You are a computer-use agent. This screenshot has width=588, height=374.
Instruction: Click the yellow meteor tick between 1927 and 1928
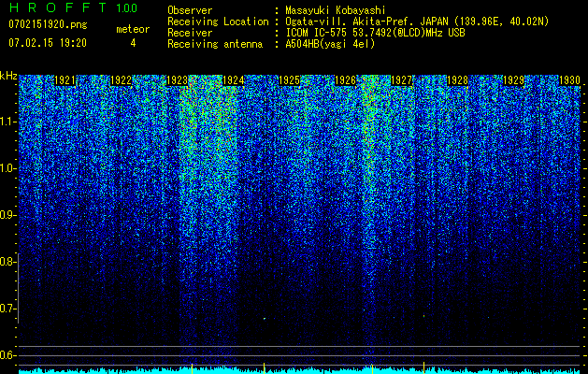[x=423, y=367]
